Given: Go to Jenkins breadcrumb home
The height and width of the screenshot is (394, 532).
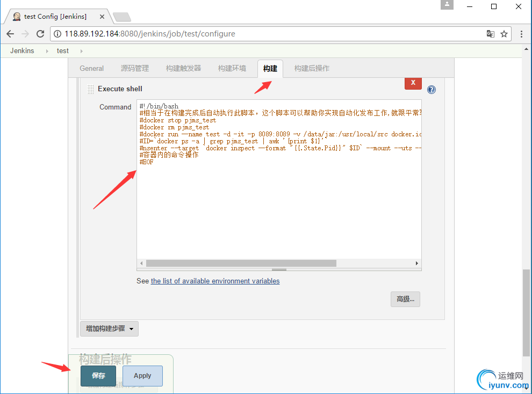Looking at the screenshot, I should (22, 51).
